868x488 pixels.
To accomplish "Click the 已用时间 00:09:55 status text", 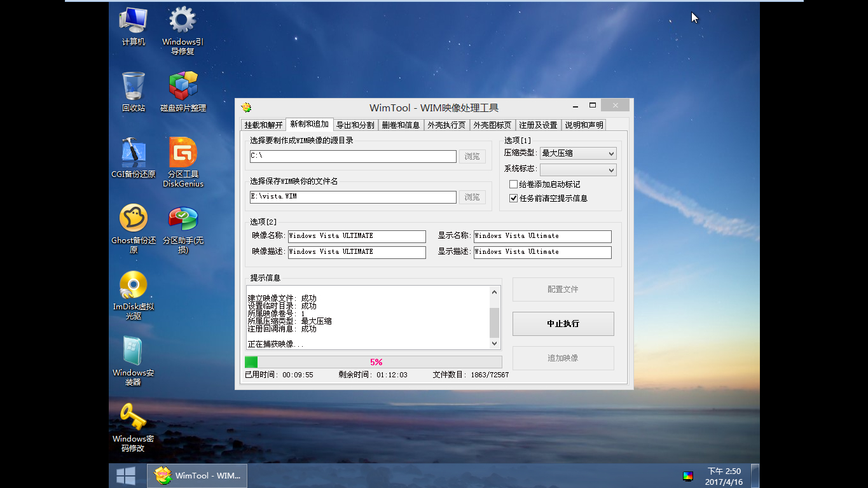I will tap(279, 375).
